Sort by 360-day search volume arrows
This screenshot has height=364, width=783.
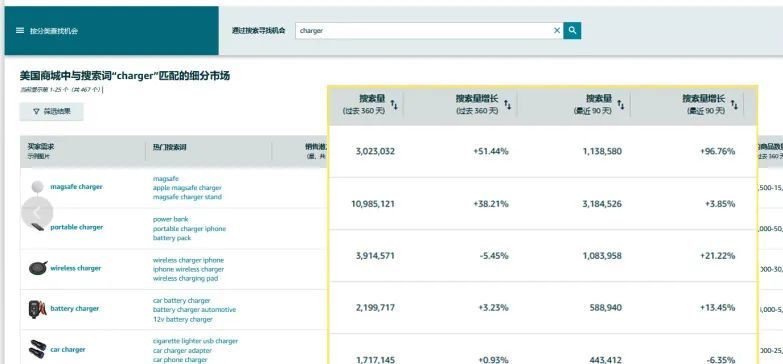(394, 104)
